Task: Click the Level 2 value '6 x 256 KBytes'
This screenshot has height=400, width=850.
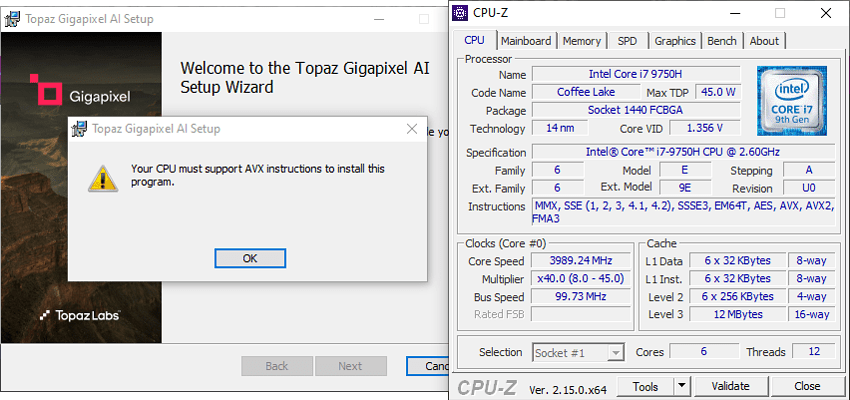Action: coord(737,296)
